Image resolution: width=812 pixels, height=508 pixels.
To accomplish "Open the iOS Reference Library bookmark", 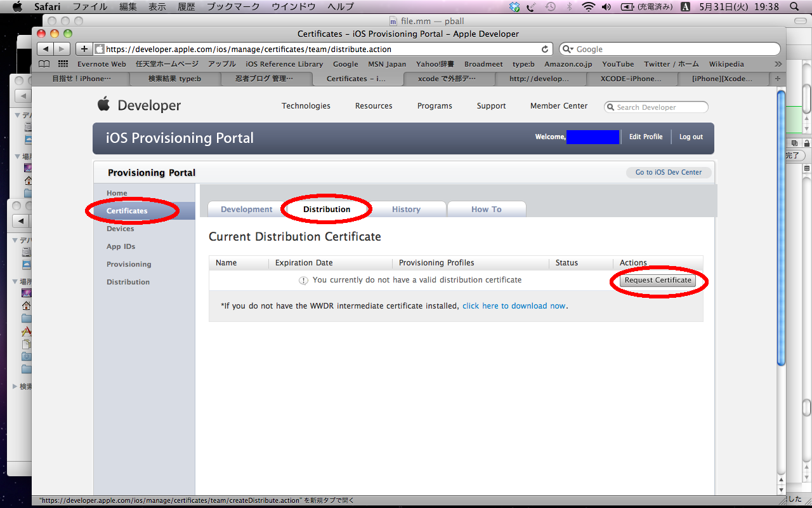I will pos(284,64).
